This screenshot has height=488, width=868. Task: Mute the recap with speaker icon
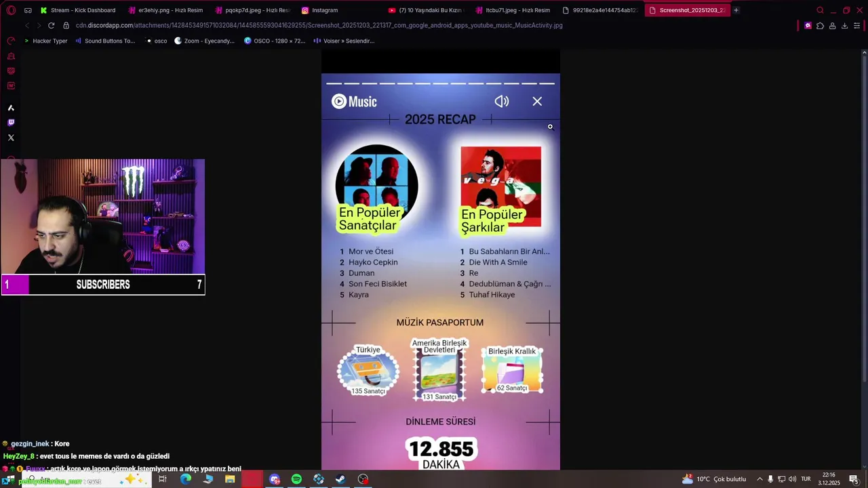pyautogui.click(x=502, y=101)
